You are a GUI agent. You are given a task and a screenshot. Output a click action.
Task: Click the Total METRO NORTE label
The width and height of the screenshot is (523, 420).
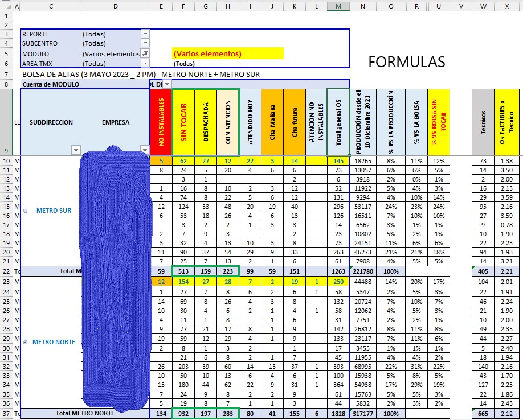[85, 413]
